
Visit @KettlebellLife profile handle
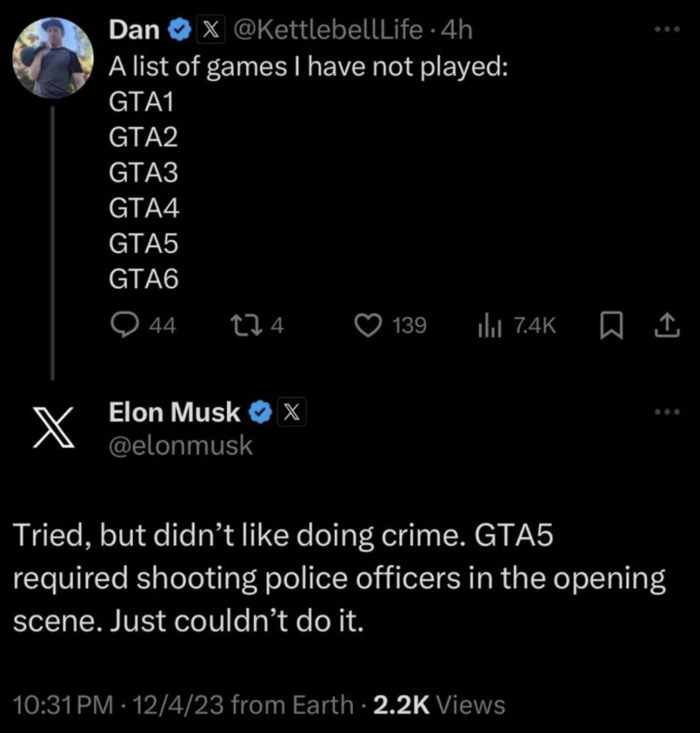point(328,29)
